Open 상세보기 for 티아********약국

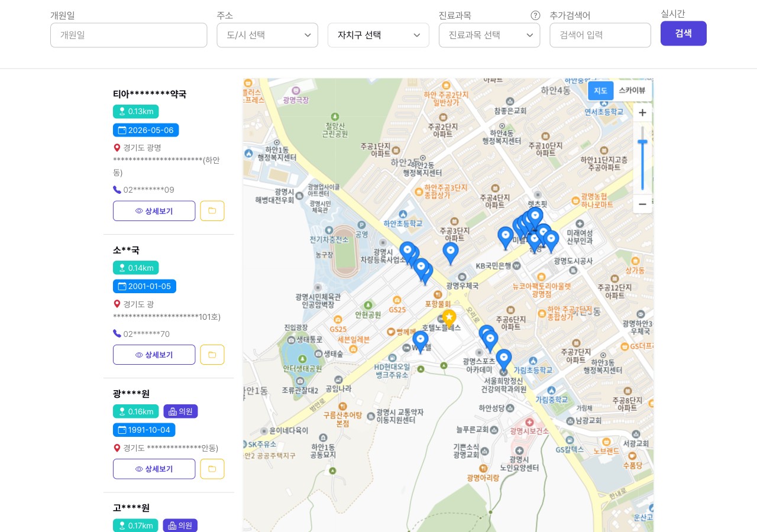[x=154, y=211]
